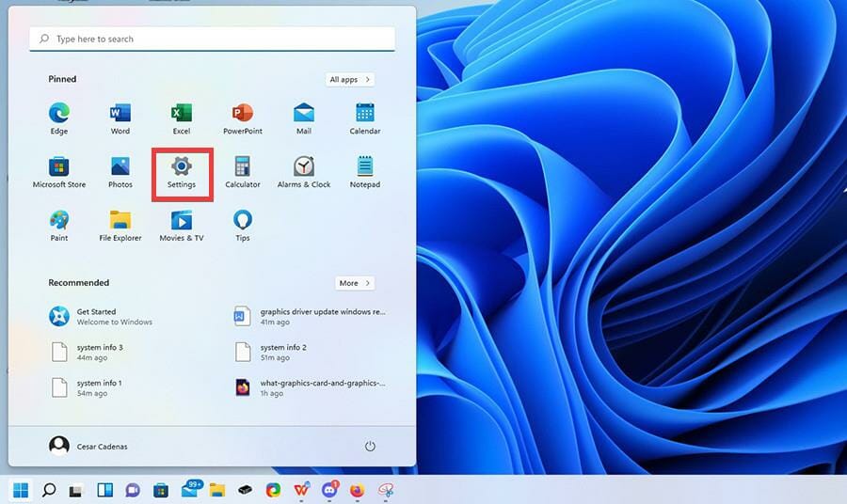This screenshot has width=847, height=504.
Task: Open recommended file system info 2
Action: tap(271, 352)
